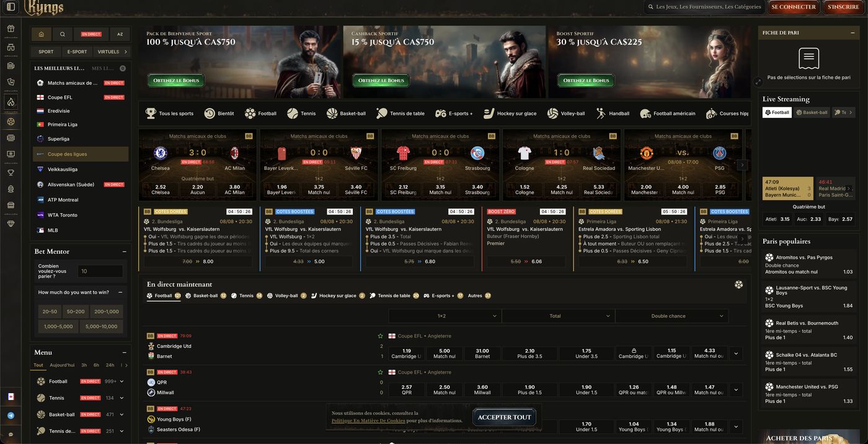Image resolution: width=868 pixels, height=444 pixels.
Task: Accept cookies with ACCEPTER TOUT
Action: coord(504,417)
